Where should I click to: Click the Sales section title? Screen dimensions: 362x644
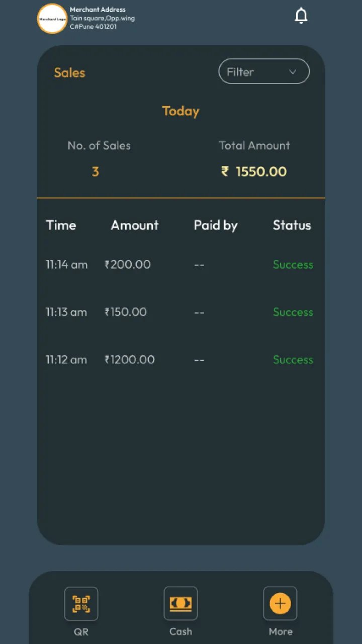(x=69, y=72)
